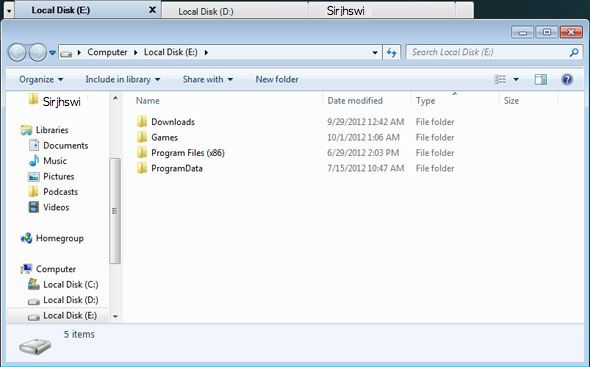Open the recent pages dropdown arrow

53,53
